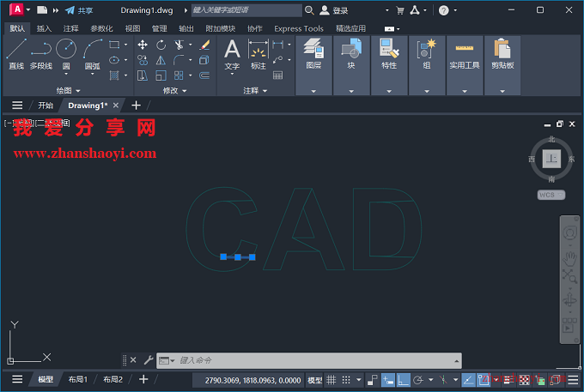Toggle isometric drafting in status bar
This screenshot has width=584, height=392.
(x=443, y=380)
